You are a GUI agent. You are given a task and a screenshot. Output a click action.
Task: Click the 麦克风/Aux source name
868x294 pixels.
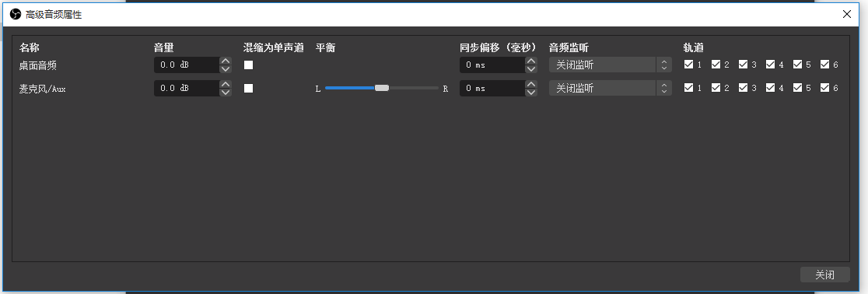(x=42, y=89)
